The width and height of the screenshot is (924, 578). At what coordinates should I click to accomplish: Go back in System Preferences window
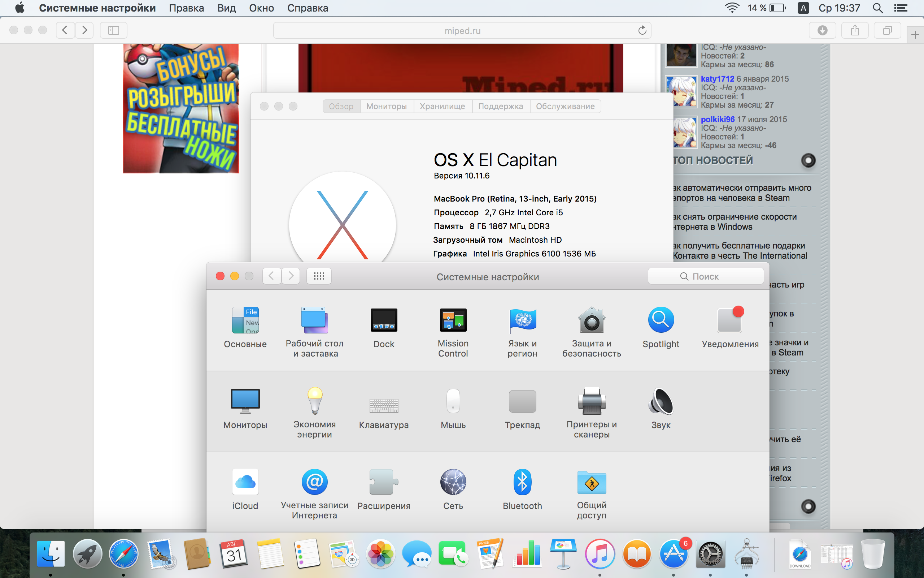tap(271, 276)
